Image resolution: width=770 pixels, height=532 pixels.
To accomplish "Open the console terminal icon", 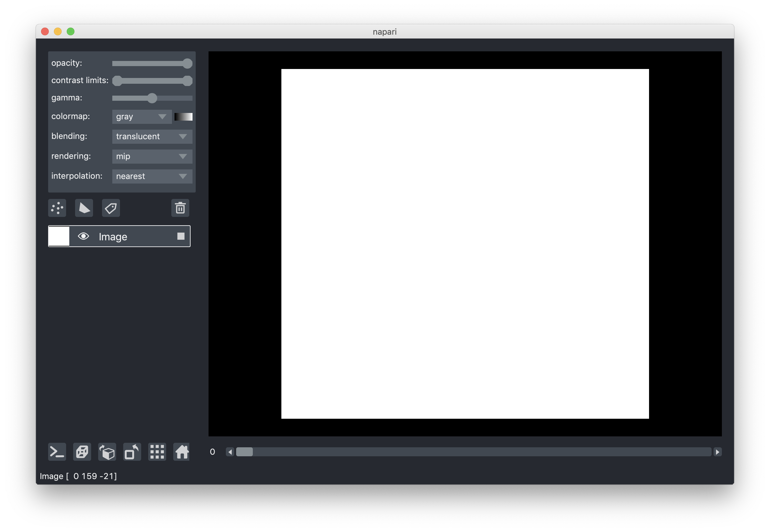I will tap(57, 452).
